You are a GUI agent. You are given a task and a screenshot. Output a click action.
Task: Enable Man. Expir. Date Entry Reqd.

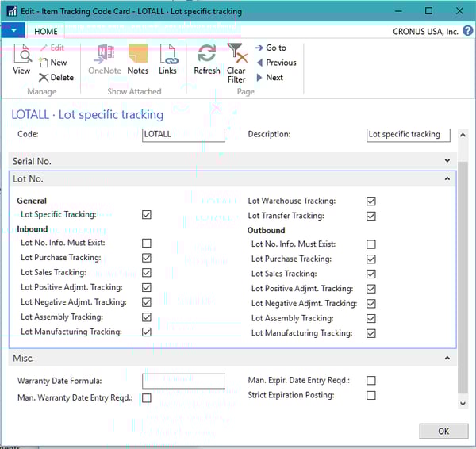click(x=371, y=381)
